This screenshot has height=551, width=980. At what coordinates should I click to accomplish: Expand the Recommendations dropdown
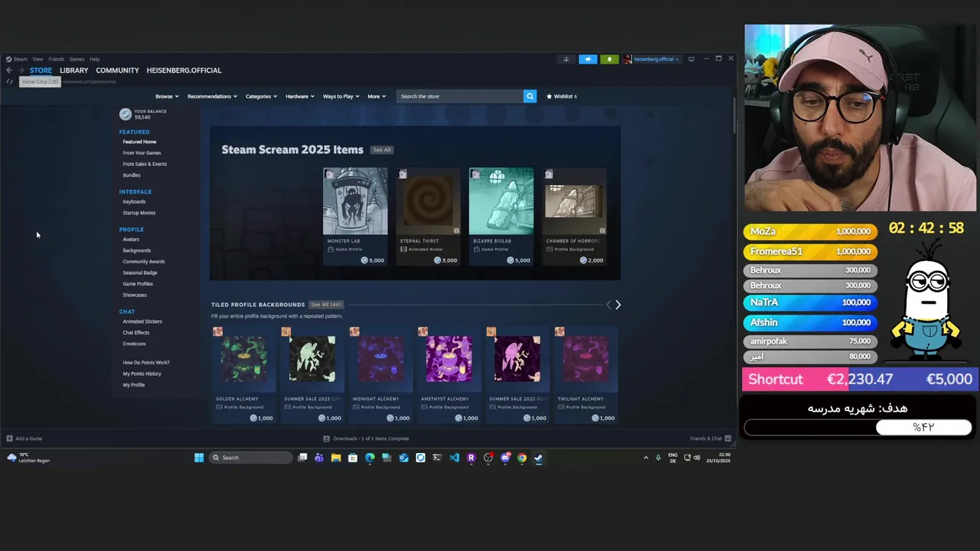point(212,96)
